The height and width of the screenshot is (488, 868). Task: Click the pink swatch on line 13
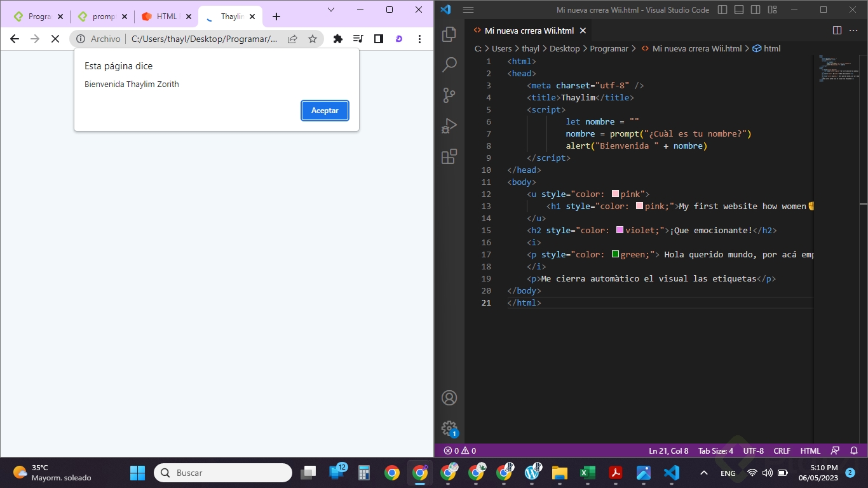tap(639, 206)
